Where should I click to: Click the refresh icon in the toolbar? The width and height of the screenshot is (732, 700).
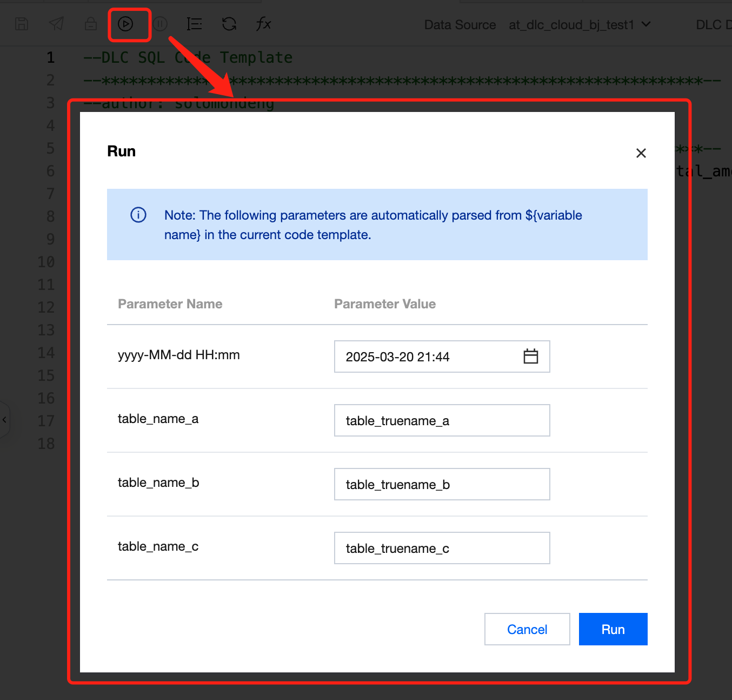229,24
